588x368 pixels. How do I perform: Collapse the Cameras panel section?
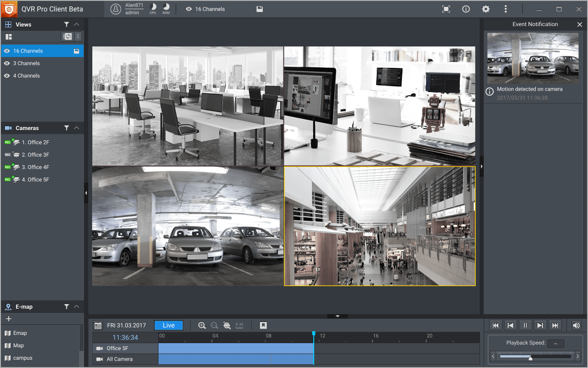click(x=77, y=128)
